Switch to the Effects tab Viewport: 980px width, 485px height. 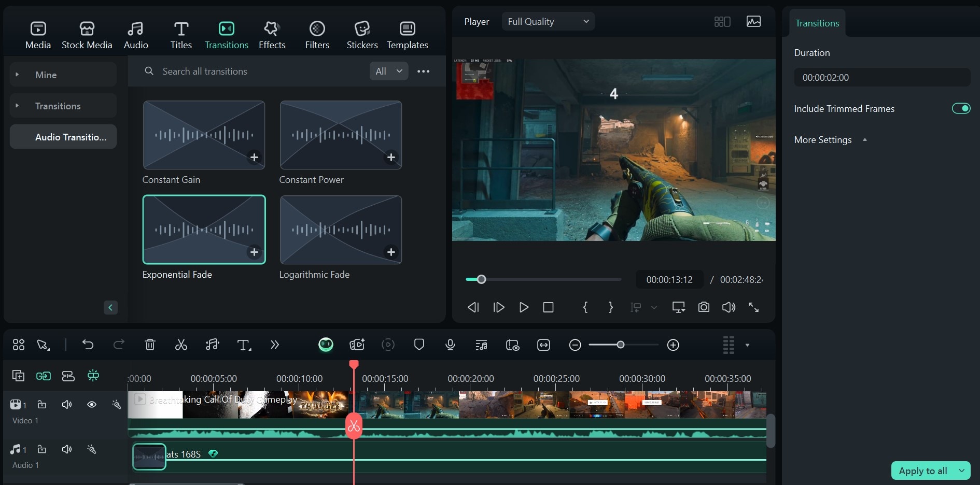click(x=272, y=35)
